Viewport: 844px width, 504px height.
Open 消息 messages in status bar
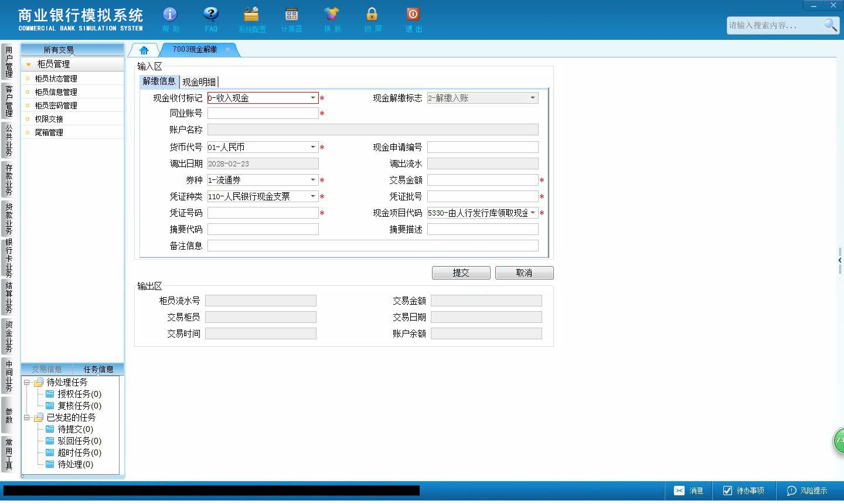click(688, 491)
